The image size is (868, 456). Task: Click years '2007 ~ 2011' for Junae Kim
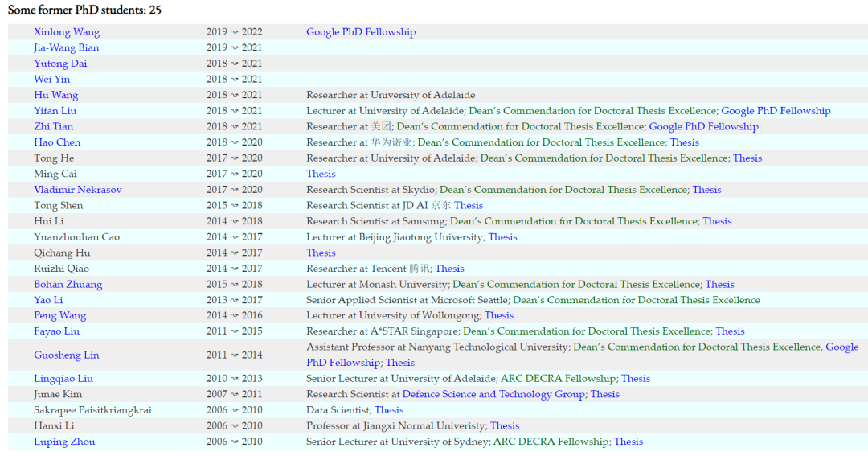click(234, 395)
